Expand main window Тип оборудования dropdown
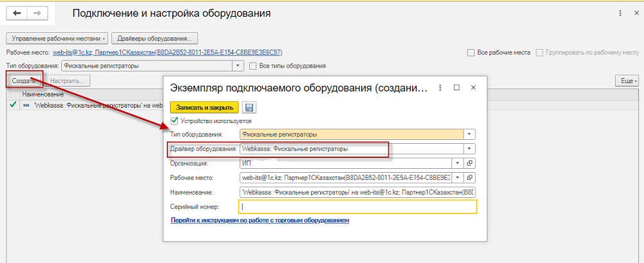This screenshot has width=644, height=263. pos(238,66)
